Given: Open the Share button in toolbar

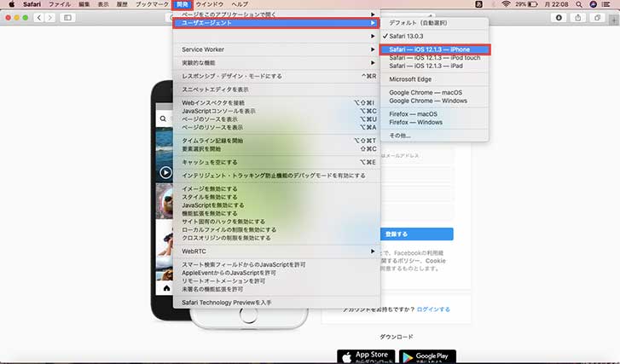Looking at the screenshot, I should 578,17.
